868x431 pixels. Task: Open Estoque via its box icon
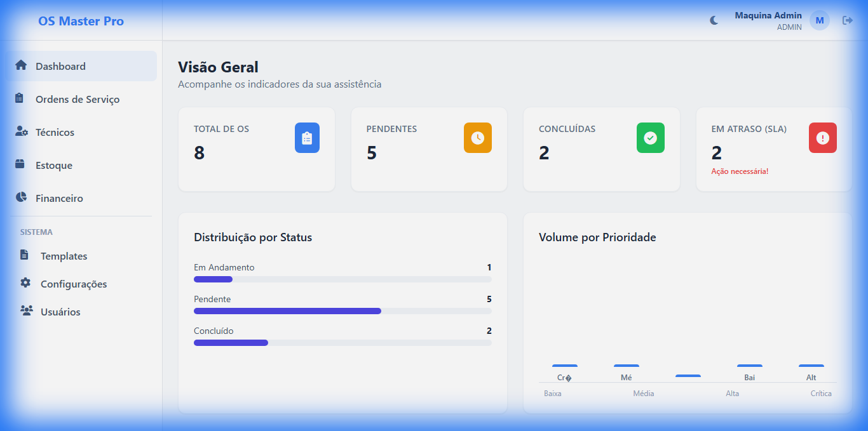(20, 165)
